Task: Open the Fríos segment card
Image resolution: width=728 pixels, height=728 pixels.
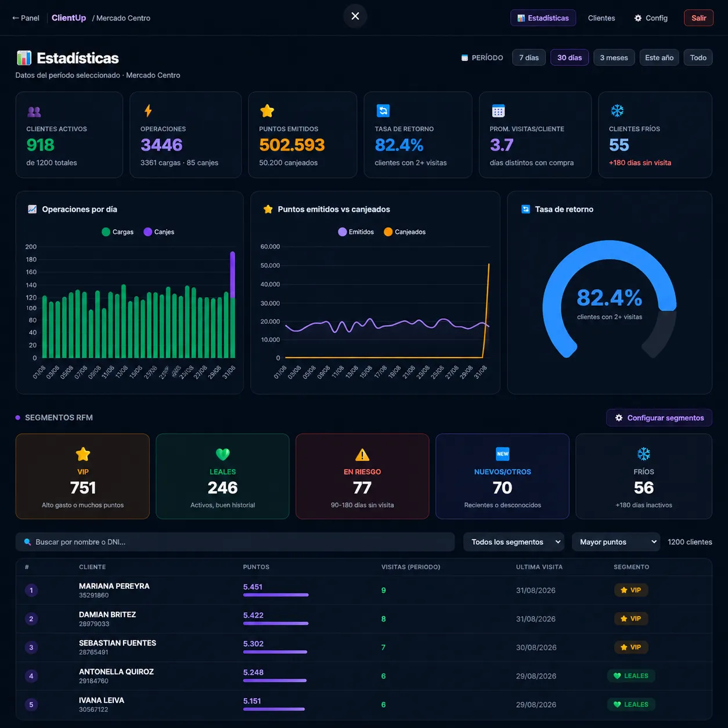Action: 644,476
